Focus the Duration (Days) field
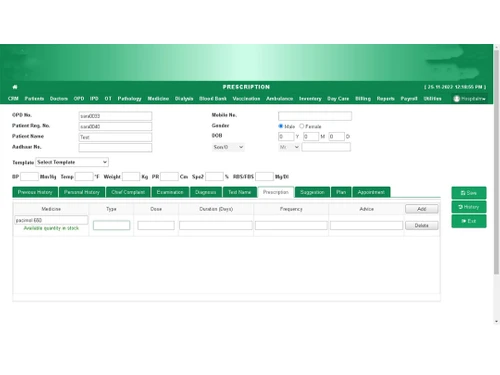Screen dimensions: 500x375 coord(216,226)
